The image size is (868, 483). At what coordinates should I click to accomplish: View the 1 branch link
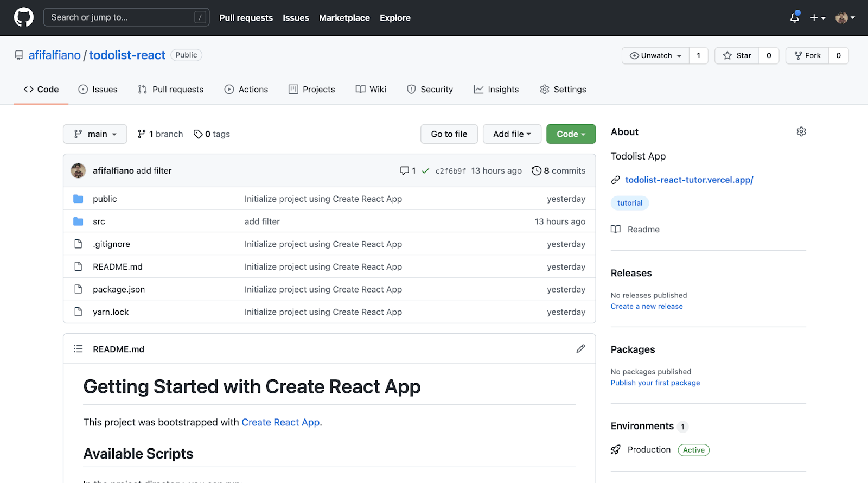pyautogui.click(x=160, y=134)
